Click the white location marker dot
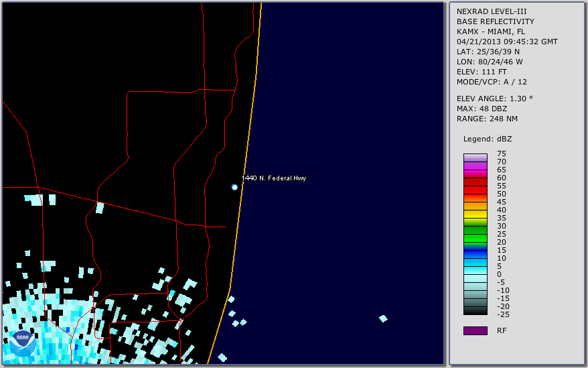 (234, 187)
